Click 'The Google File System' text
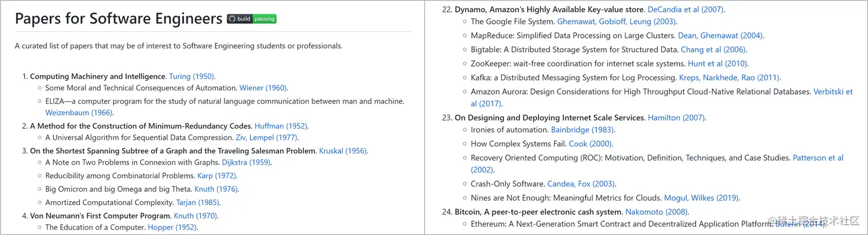868x235 pixels. [512, 21]
